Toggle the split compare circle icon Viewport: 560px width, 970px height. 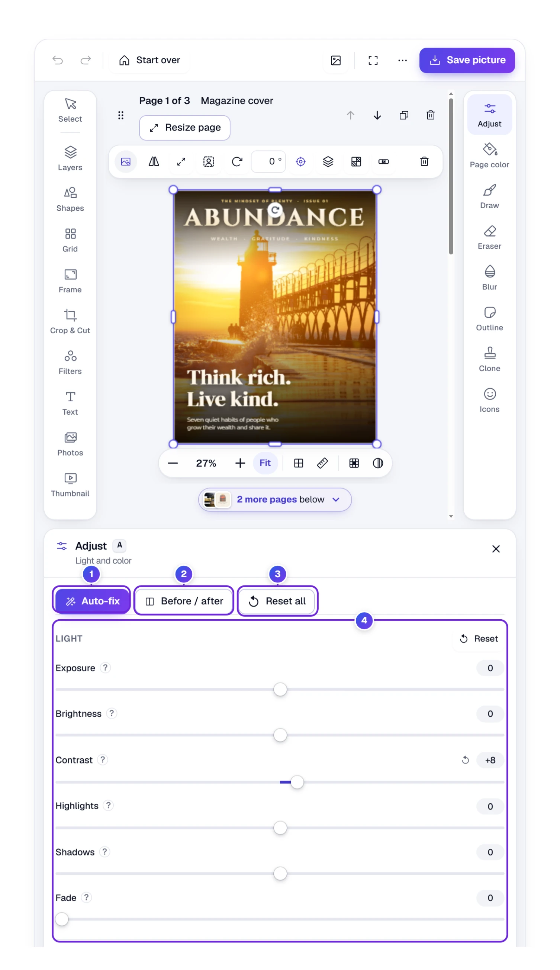coord(378,463)
